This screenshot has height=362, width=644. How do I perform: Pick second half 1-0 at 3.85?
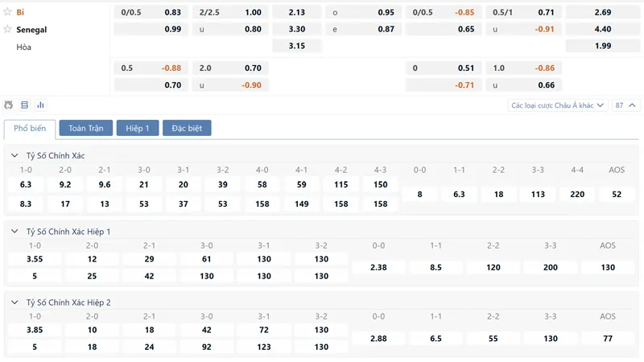tap(35, 330)
